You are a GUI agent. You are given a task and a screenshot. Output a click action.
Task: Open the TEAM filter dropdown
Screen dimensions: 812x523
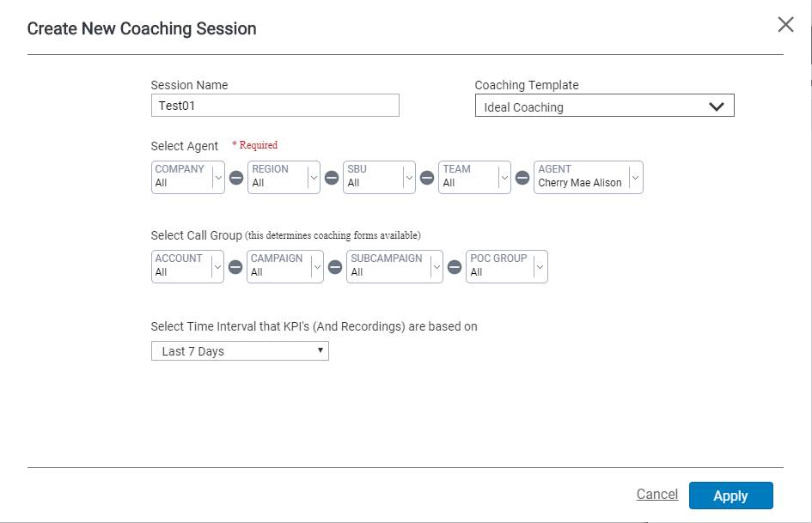(x=474, y=177)
